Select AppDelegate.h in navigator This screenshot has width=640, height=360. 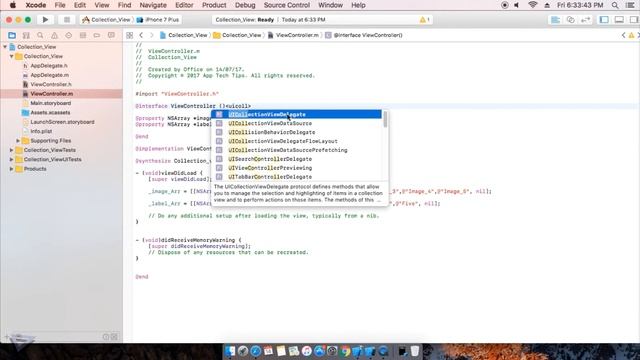(x=49, y=66)
